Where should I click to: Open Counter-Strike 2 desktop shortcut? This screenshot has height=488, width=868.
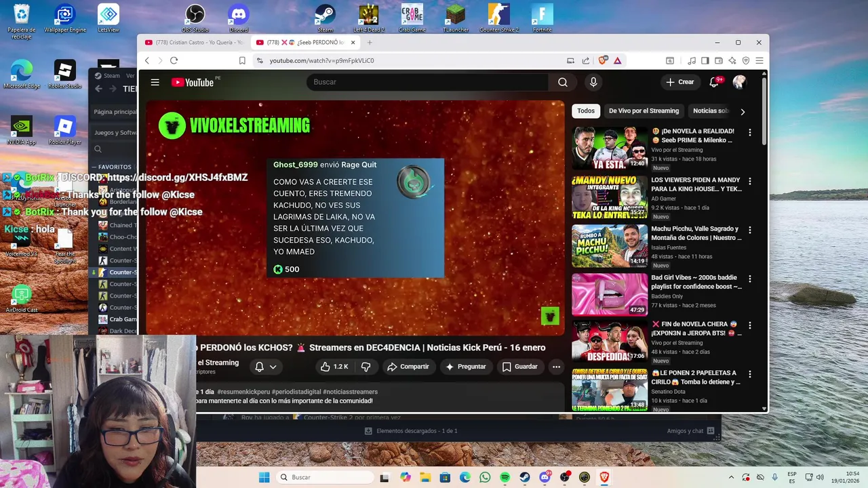point(499,18)
